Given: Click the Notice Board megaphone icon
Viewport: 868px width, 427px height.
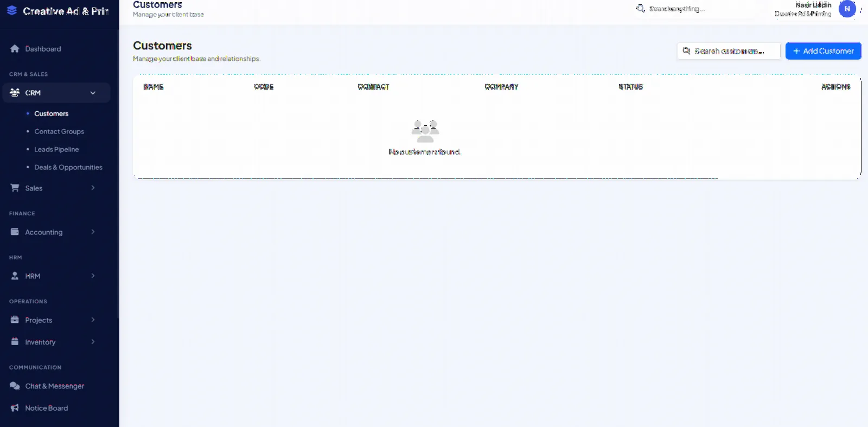Looking at the screenshot, I should (x=15, y=408).
